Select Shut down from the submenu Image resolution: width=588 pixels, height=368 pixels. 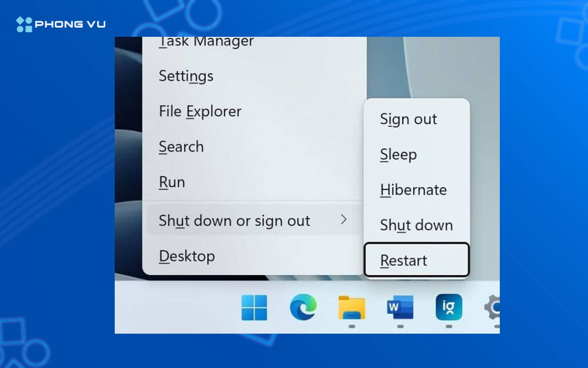[x=416, y=225]
